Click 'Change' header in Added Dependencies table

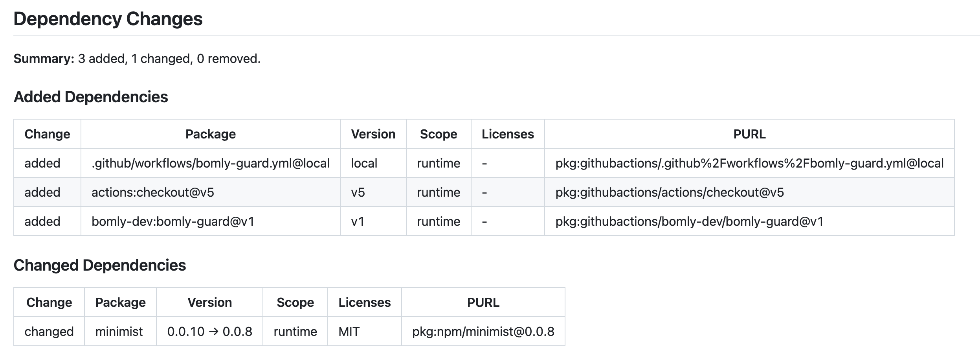tap(48, 134)
